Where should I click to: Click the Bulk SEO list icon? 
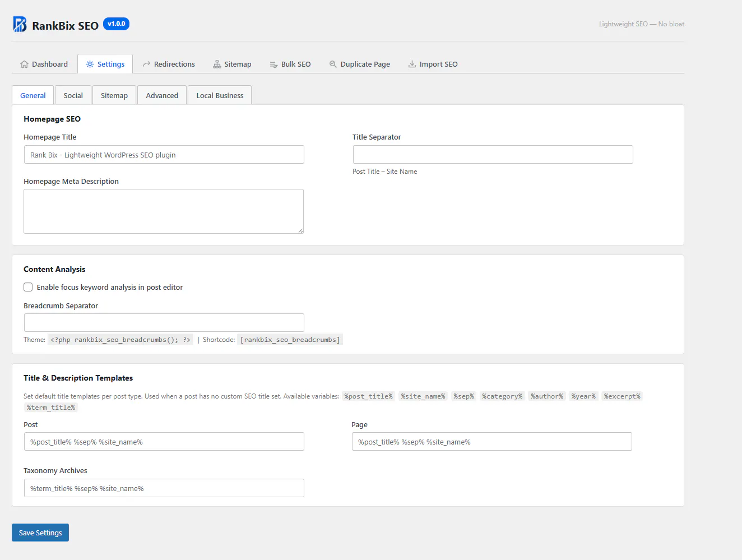pyautogui.click(x=273, y=64)
